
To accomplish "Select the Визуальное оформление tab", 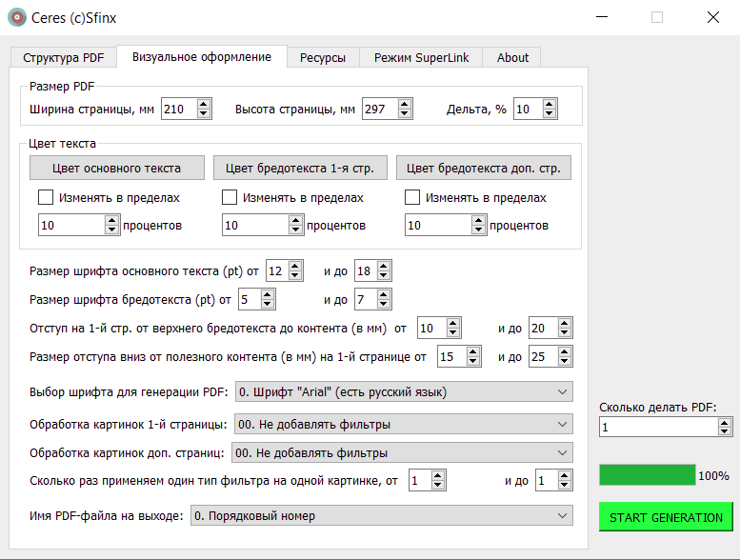I will 202,56.
